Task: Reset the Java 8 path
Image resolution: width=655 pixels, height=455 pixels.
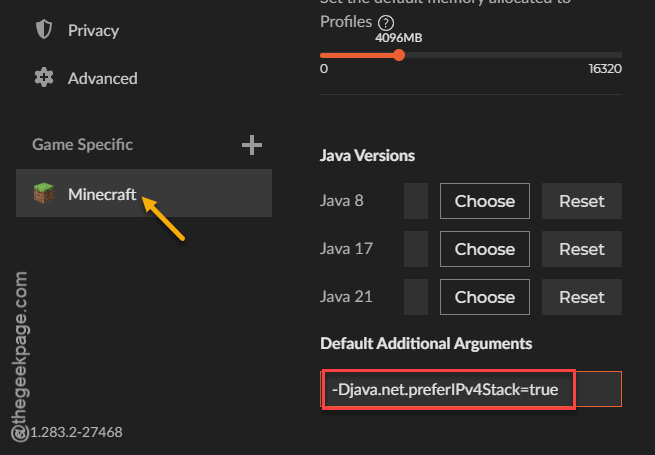Action: pyautogui.click(x=582, y=201)
